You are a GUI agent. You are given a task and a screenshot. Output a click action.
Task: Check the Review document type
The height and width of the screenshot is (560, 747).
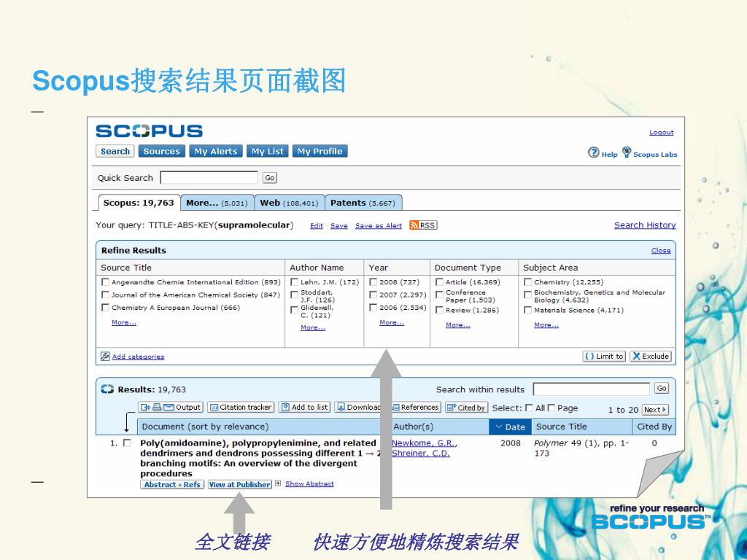[440, 310]
